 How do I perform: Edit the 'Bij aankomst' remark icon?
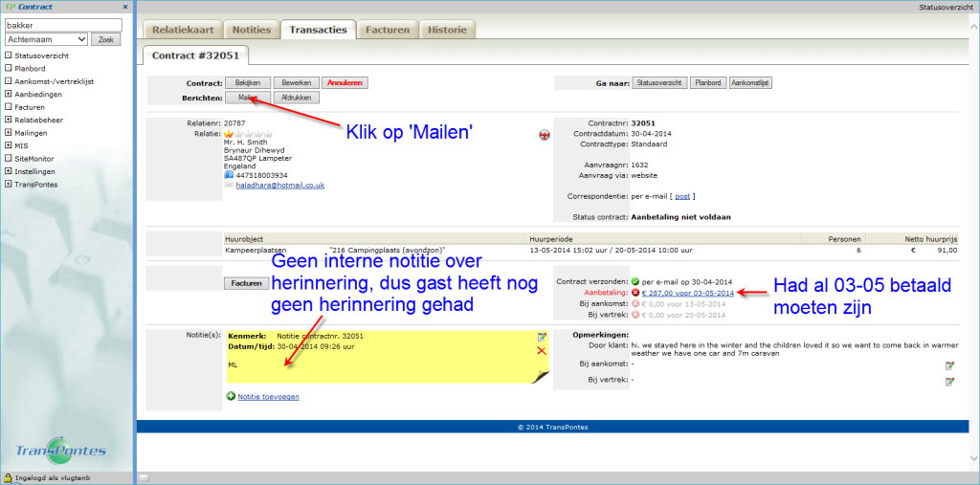click(949, 365)
